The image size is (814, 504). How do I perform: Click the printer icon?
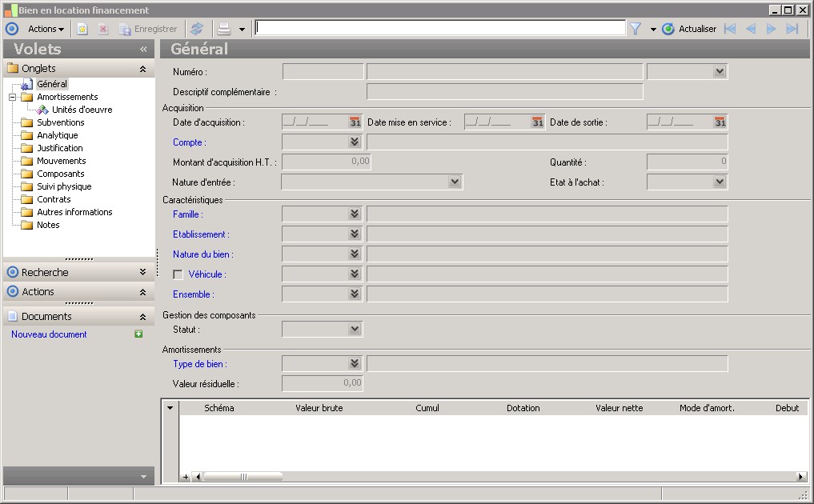[225, 29]
